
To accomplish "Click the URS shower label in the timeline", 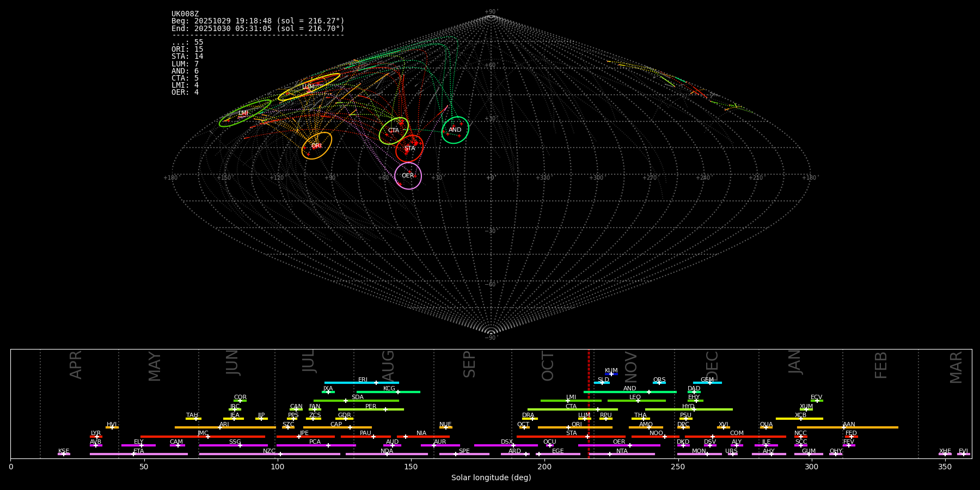I will [731, 451].
